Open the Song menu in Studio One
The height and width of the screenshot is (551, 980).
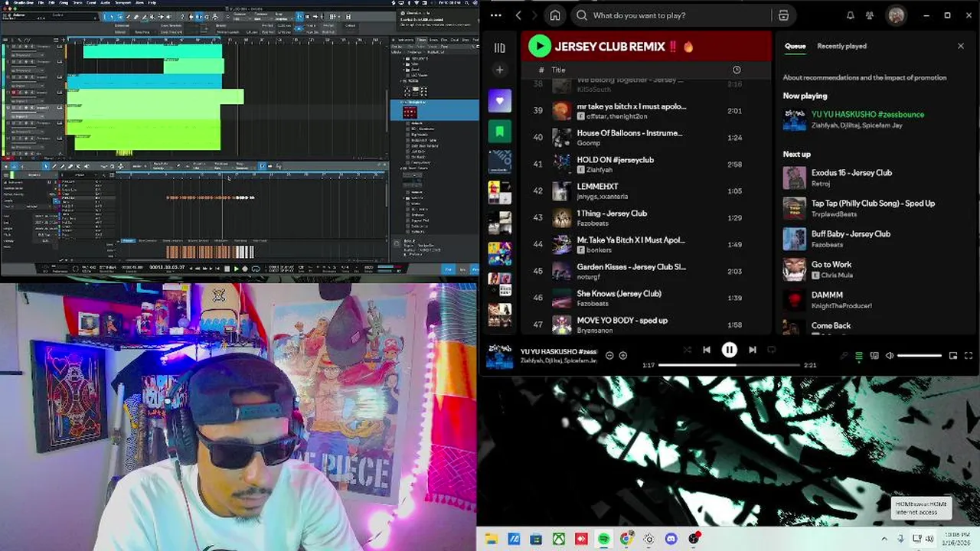tap(64, 3)
